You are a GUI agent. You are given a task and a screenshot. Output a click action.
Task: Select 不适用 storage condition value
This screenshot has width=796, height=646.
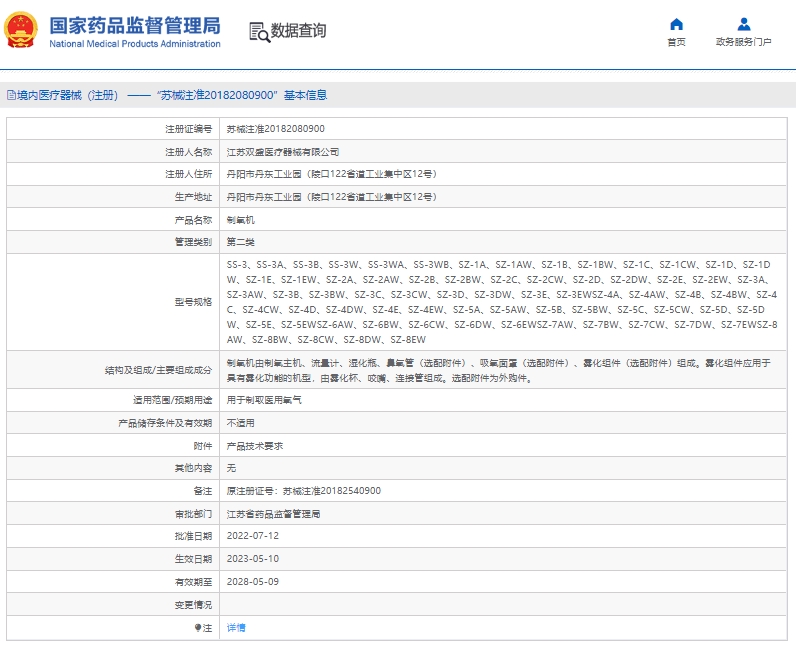pyautogui.click(x=241, y=423)
